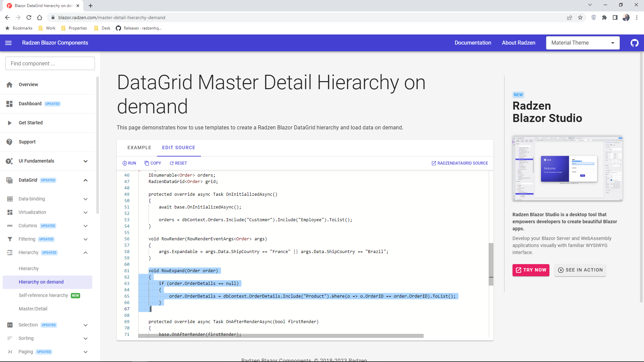Click the Radzen Blazor Studio screenshot thumbnail
Screen dimensions: 644x362
(567, 168)
